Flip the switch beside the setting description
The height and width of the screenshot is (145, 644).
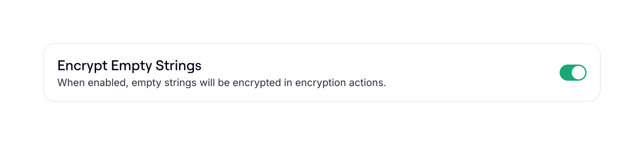(x=573, y=73)
